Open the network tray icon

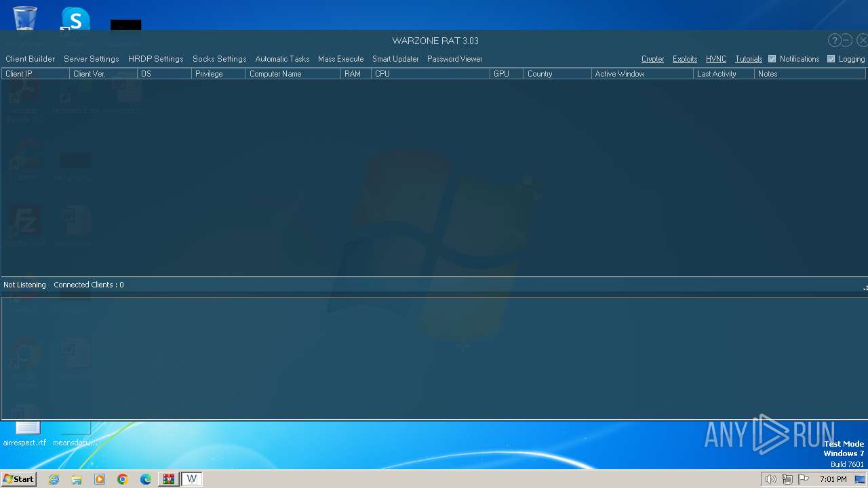(x=787, y=479)
